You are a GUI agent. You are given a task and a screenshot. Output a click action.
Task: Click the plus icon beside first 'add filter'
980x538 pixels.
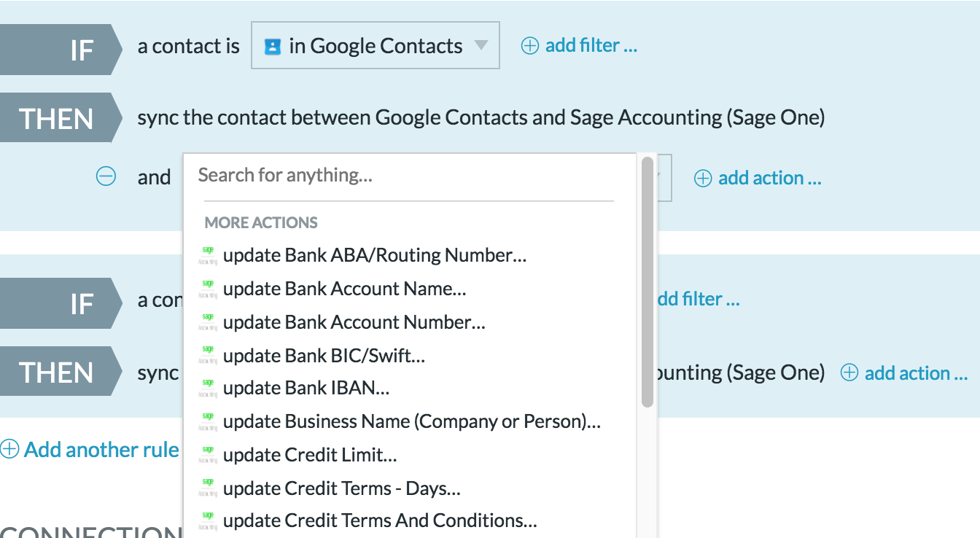pos(530,46)
